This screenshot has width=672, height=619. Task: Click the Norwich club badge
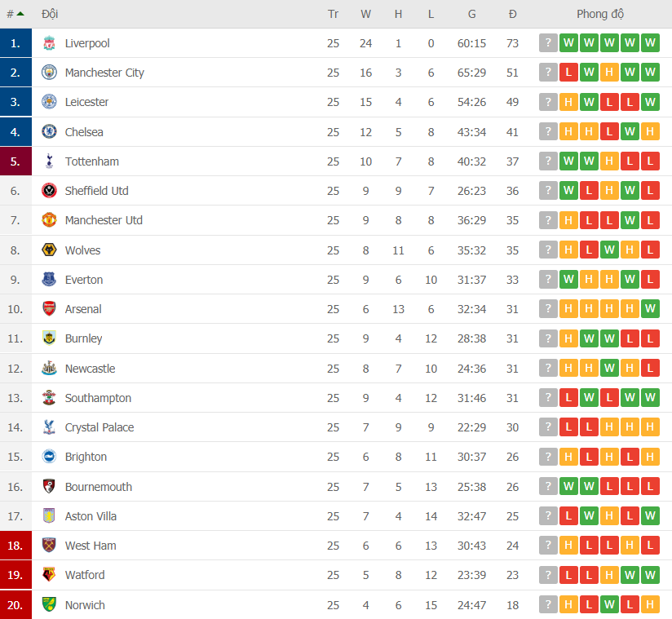49,604
